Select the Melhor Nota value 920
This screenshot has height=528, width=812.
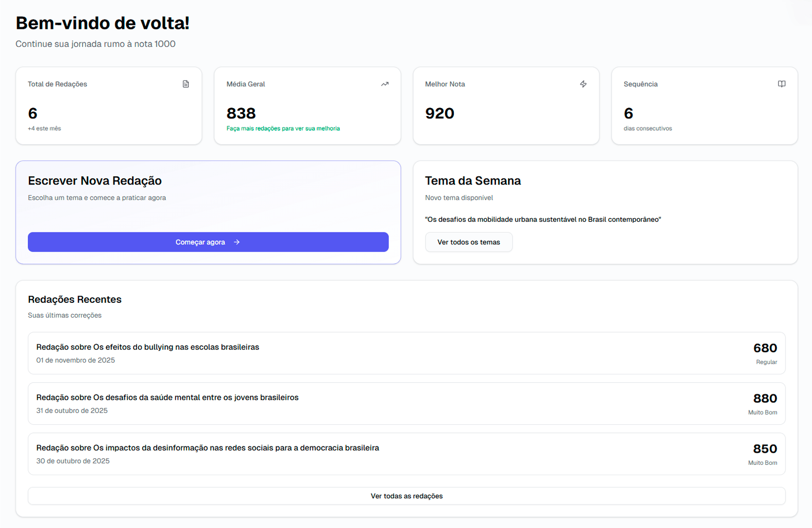(x=440, y=114)
